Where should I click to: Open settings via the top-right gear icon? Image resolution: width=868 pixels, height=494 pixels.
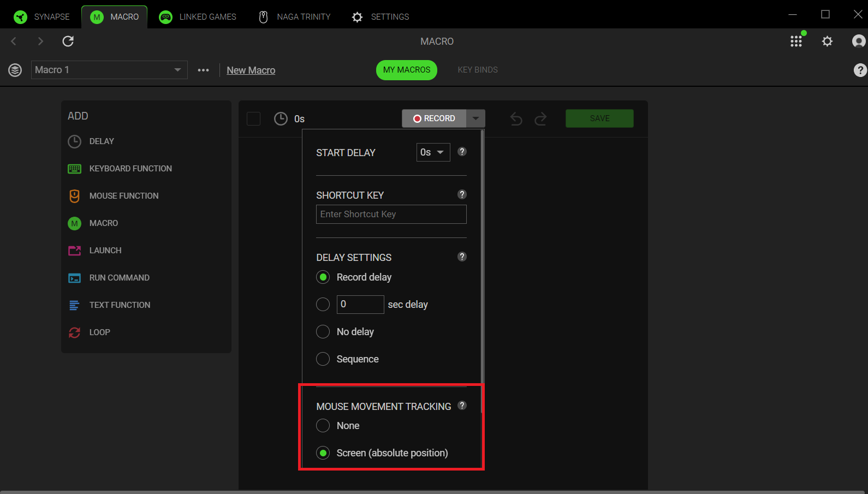click(828, 41)
